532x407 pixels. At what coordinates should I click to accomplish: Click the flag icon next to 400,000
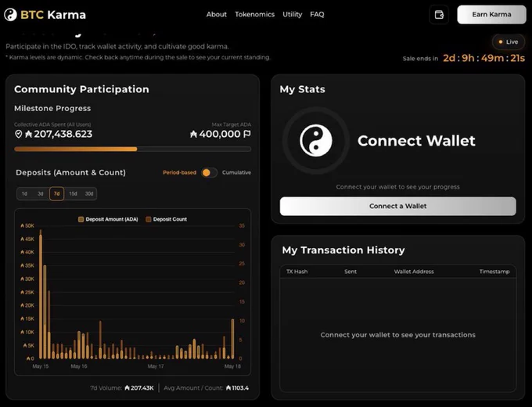point(247,134)
